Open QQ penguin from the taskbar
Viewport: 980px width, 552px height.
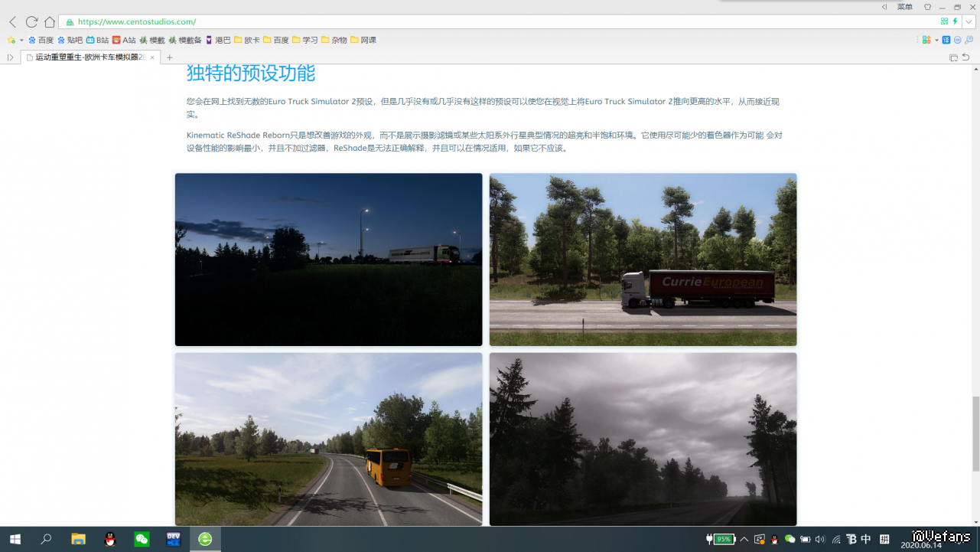(x=110, y=539)
